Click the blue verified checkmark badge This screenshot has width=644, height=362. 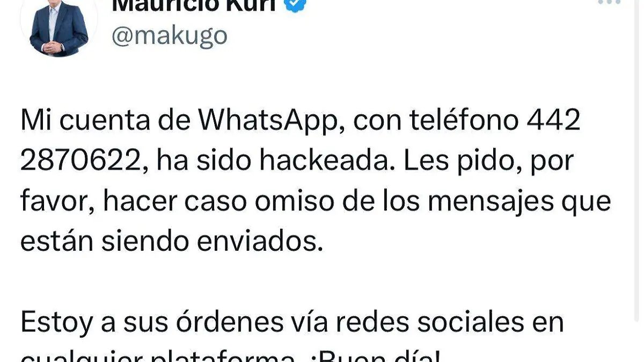295,5
